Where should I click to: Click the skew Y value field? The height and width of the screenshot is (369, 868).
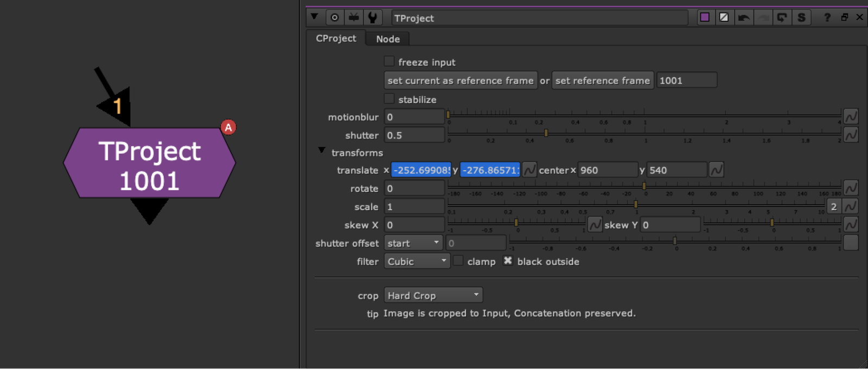point(671,225)
